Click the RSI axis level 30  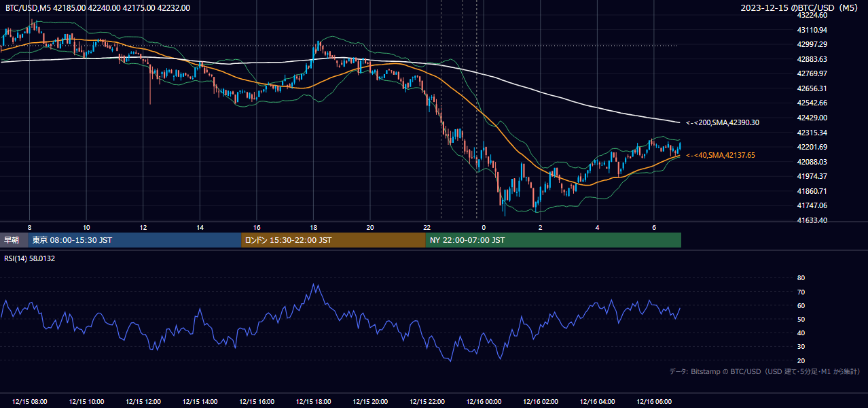pyautogui.click(x=801, y=347)
